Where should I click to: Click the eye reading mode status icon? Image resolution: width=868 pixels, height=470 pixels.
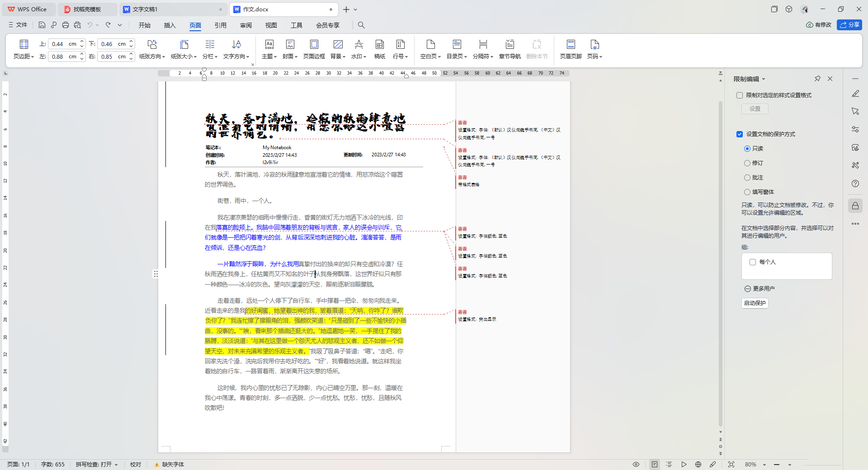point(636,464)
